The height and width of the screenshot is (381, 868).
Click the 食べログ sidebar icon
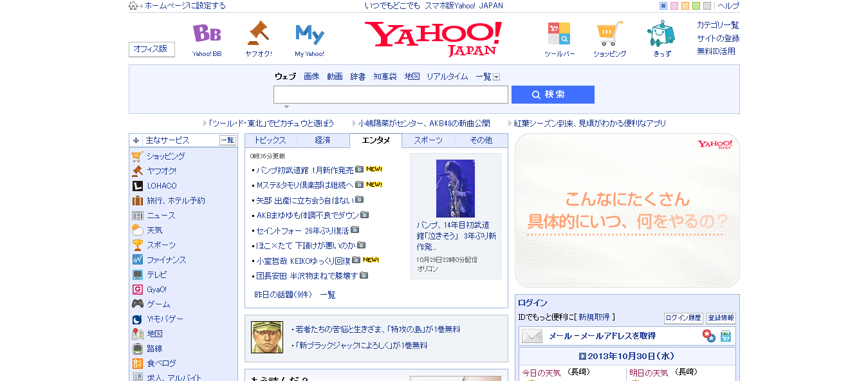137,364
